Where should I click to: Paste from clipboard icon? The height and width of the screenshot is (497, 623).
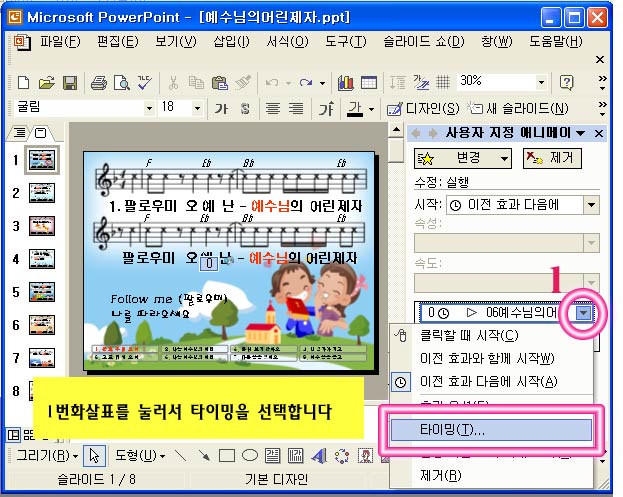pyautogui.click(x=219, y=83)
